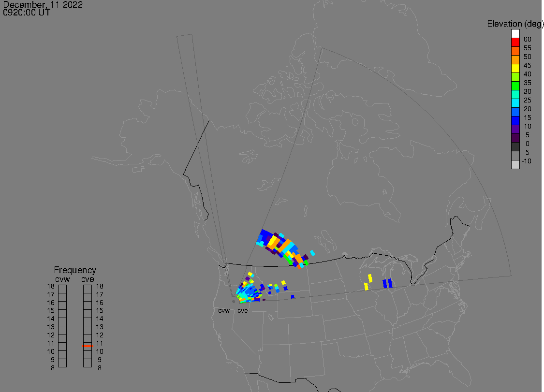Click the pure blue 10–15 degree swatch
This screenshot has height=392, width=544.
click(515, 121)
